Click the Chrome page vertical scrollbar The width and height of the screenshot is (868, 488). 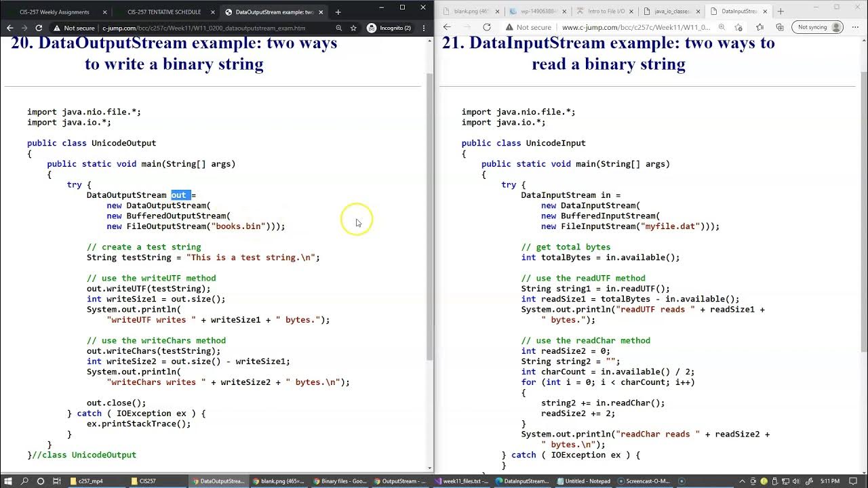coord(429,217)
